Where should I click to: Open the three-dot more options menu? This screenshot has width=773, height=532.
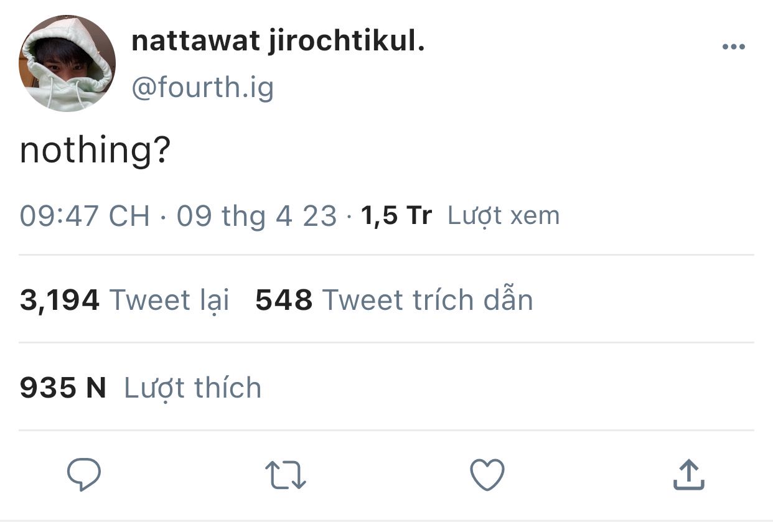[734, 47]
